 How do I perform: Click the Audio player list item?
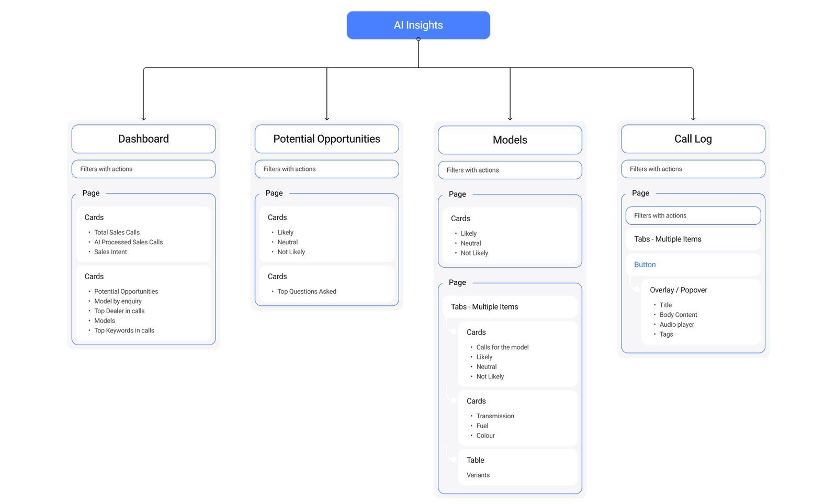pos(676,324)
